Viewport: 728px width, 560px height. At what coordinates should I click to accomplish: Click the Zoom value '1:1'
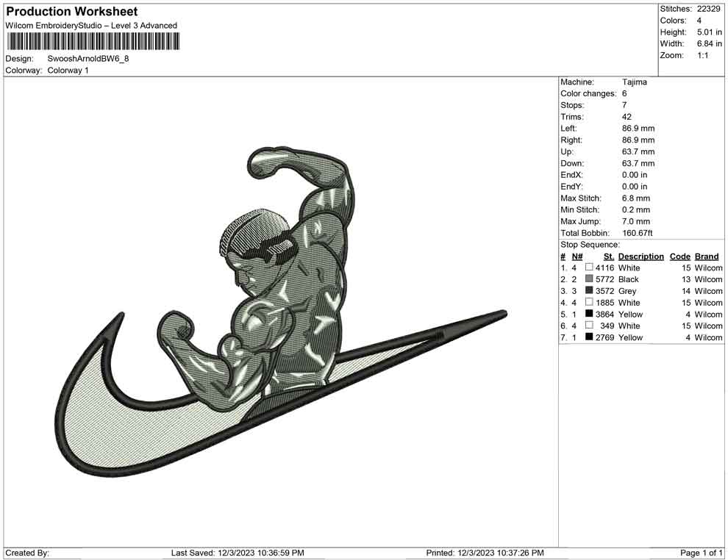(703, 55)
